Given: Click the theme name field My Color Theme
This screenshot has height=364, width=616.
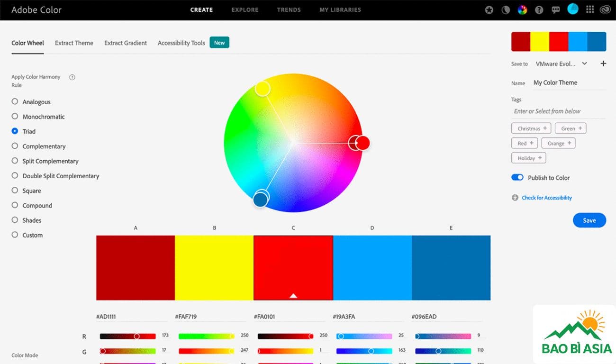Looking at the screenshot, I should 555,82.
